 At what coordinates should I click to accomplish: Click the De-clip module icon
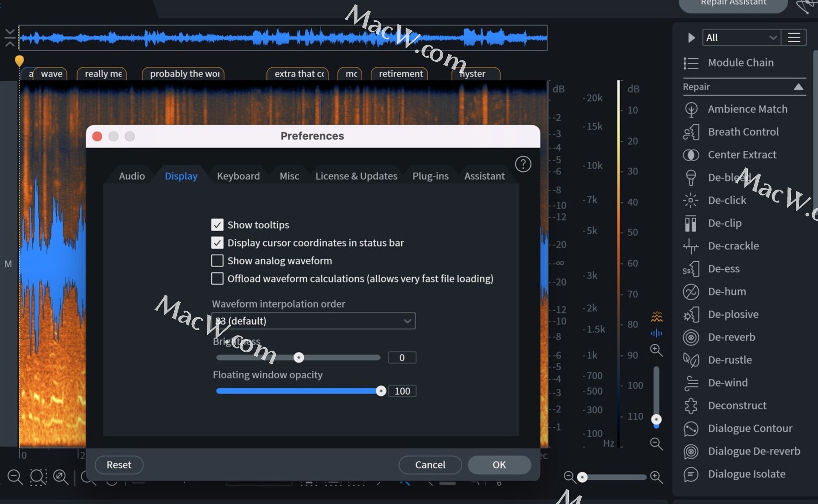pyautogui.click(x=691, y=223)
